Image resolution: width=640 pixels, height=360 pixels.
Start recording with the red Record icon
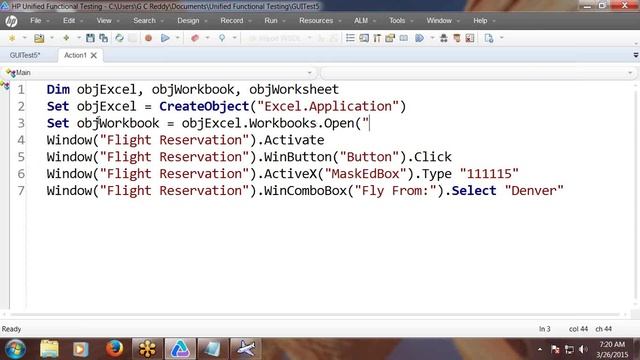click(149, 38)
